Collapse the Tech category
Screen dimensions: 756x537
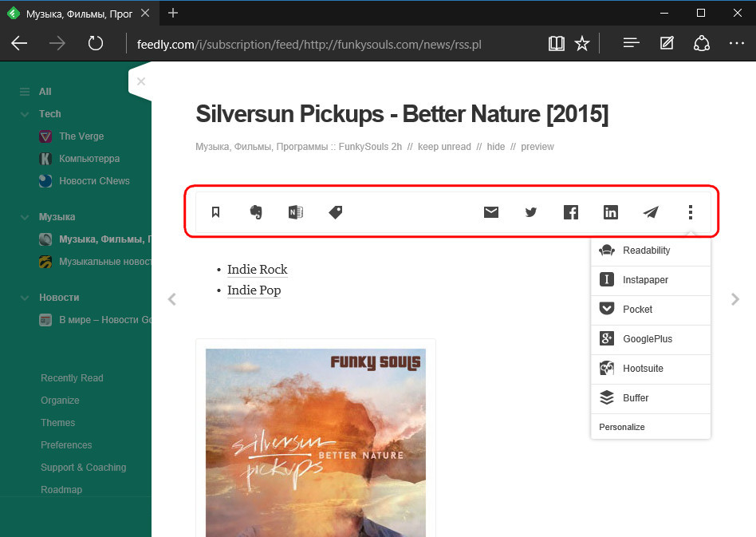point(25,114)
